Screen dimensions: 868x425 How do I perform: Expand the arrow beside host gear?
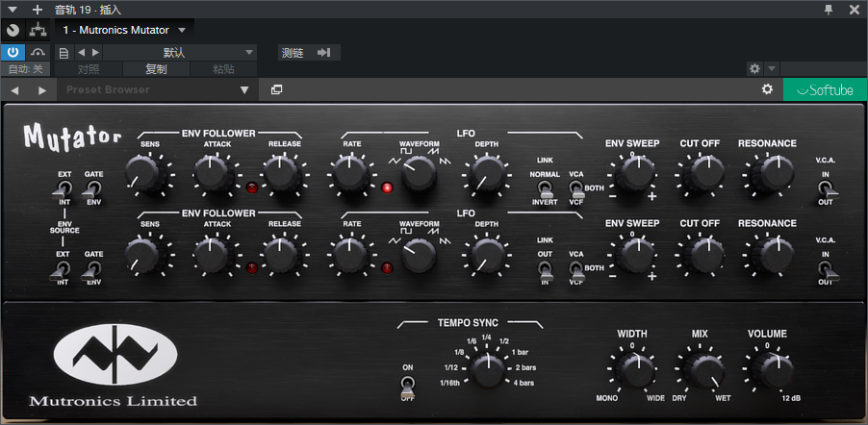771,68
